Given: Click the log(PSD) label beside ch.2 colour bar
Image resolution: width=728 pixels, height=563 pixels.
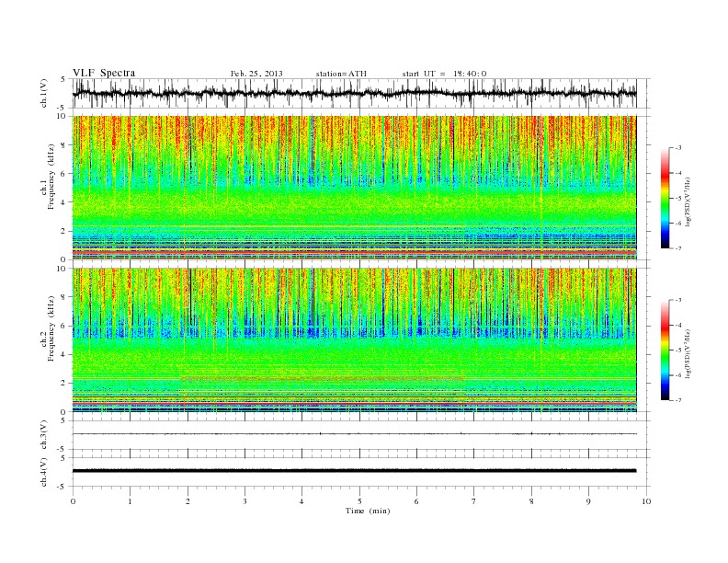Looking at the screenshot, I should tap(688, 353).
